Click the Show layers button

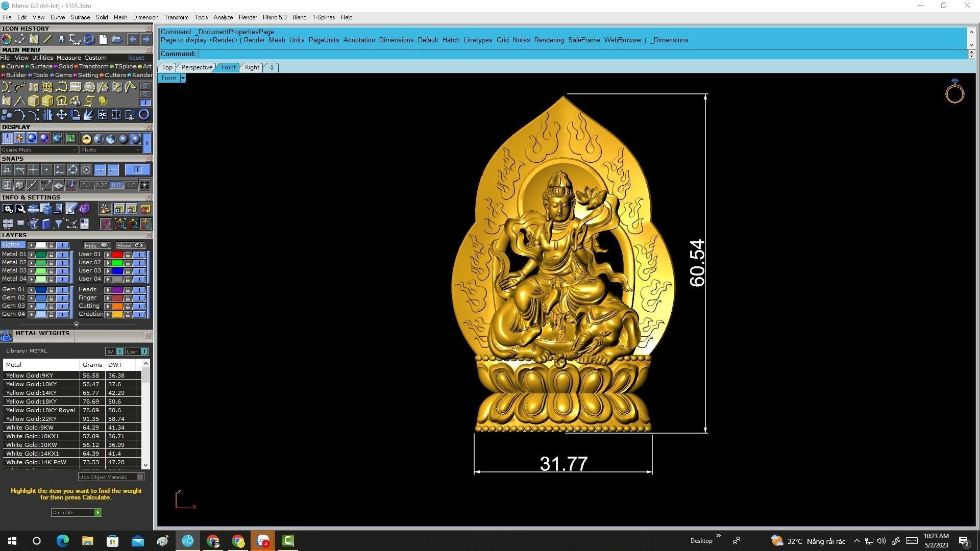click(131, 245)
